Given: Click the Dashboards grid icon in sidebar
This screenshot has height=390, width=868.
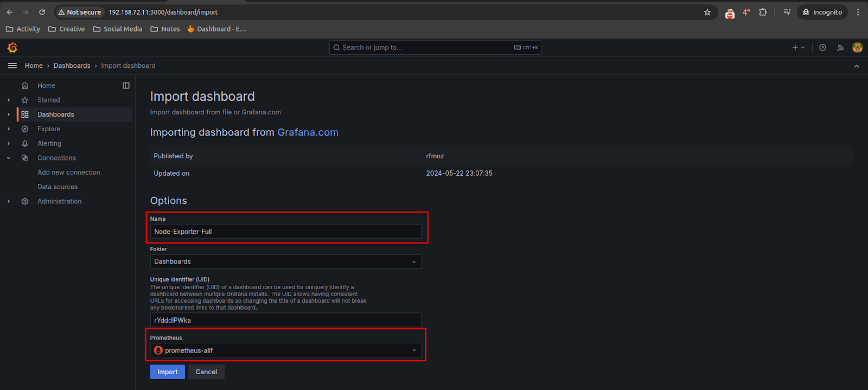Looking at the screenshot, I should point(25,114).
